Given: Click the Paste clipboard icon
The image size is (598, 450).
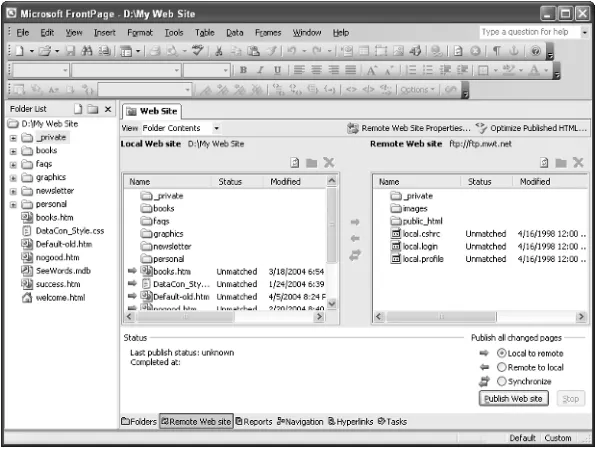Looking at the screenshot, I should pos(253,51).
